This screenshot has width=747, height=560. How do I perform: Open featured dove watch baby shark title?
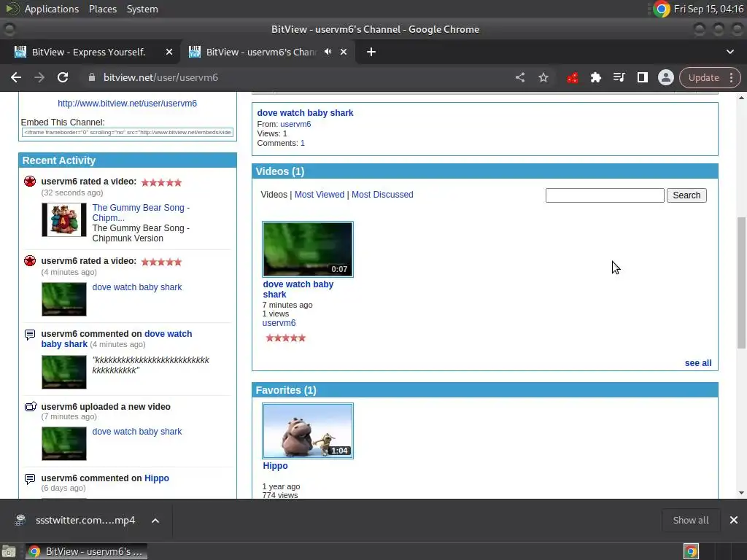306,113
